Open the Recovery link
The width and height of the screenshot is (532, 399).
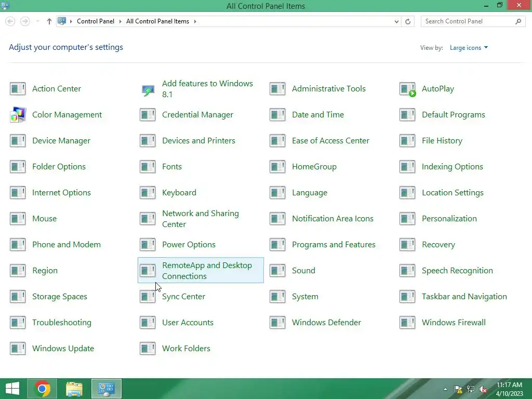(438, 245)
